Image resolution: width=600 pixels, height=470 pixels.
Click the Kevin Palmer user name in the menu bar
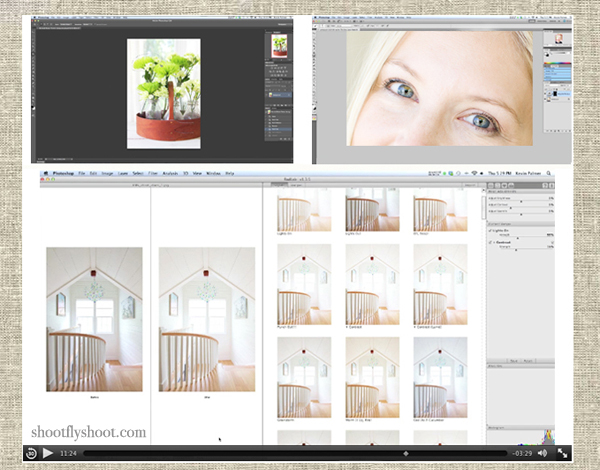pyautogui.click(x=528, y=173)
